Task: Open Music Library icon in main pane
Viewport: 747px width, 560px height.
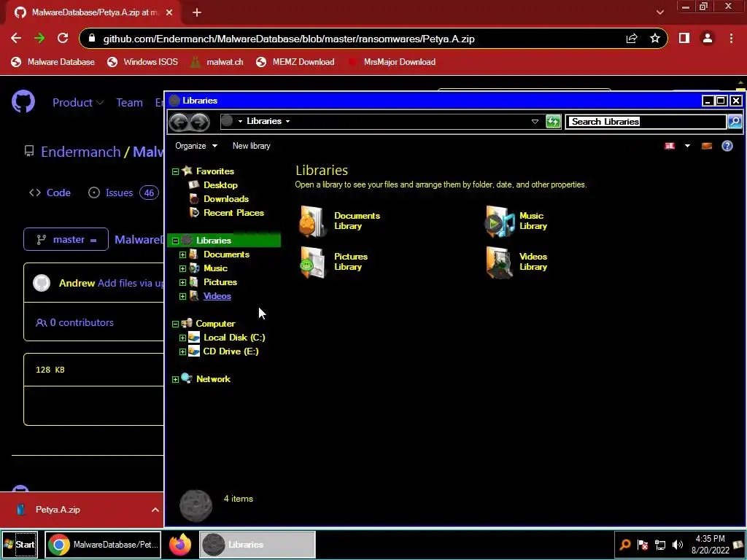Action: click(x=500, y=222)
